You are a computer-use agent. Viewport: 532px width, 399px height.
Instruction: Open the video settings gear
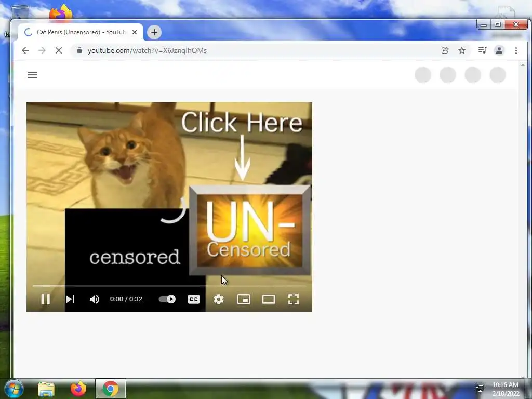click(219, 299)
